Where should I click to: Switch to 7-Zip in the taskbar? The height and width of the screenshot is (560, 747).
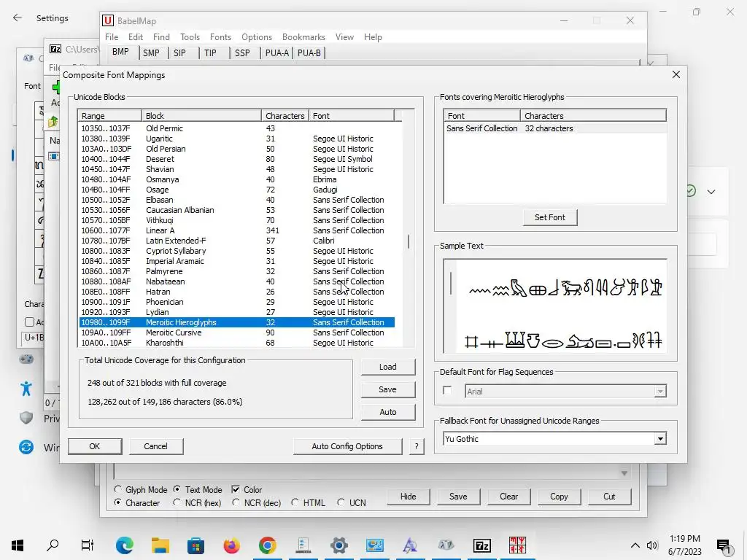click(x=481, y=545)
